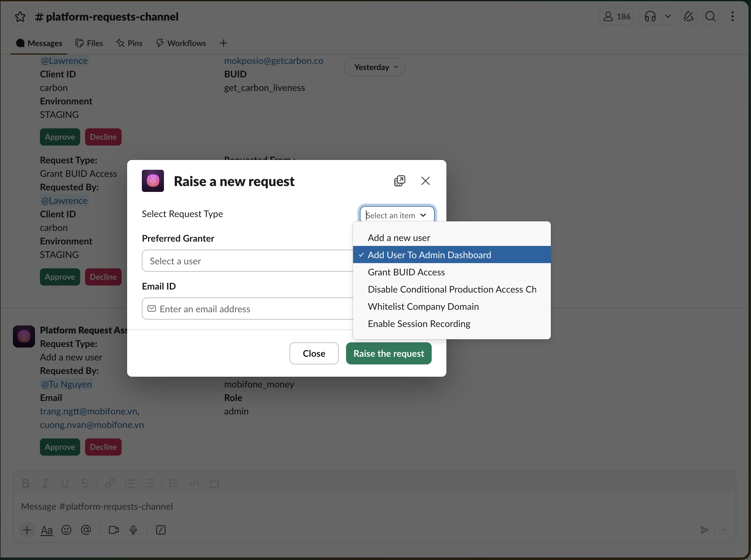751x560 pixels.
Task: Expand huddle options chevron
Action: (667, 17)
